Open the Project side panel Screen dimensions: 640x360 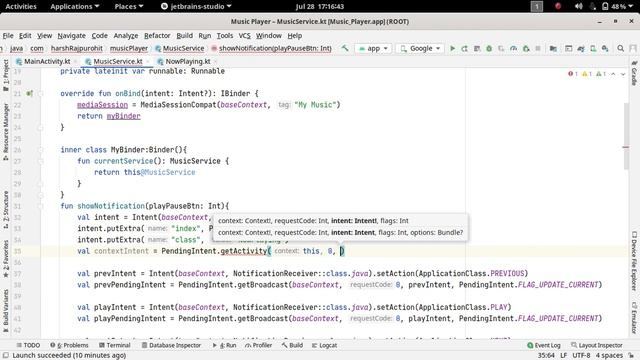click(x=6, y=75)
